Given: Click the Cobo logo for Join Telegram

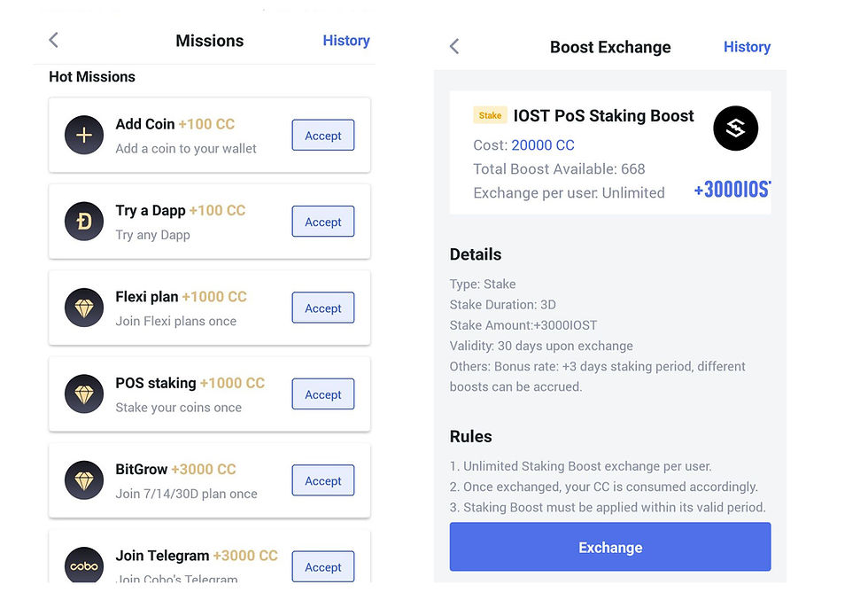Looking at the screenshot, I should click(x=84, y=566).
